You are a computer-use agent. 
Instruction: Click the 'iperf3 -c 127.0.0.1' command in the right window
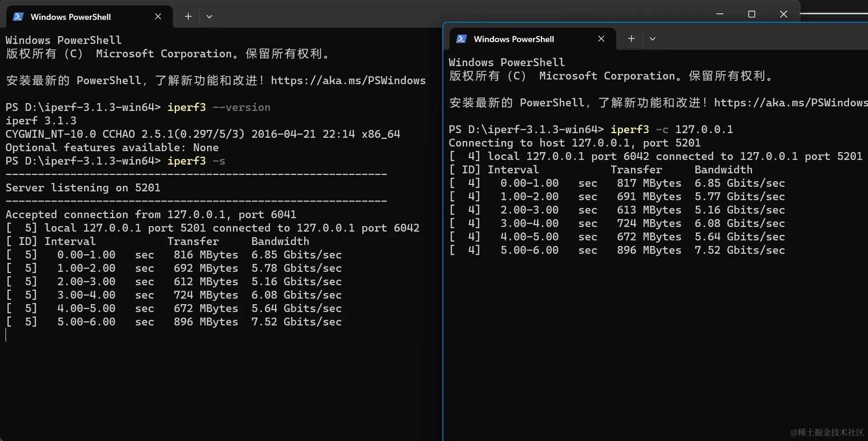coord(672,129)
